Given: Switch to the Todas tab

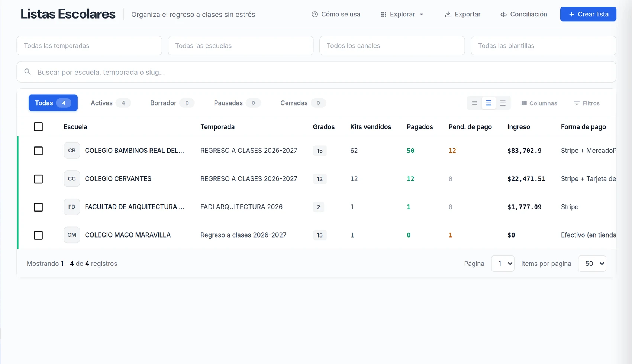Looking at the screenshot, I should (x=53, y=103).
